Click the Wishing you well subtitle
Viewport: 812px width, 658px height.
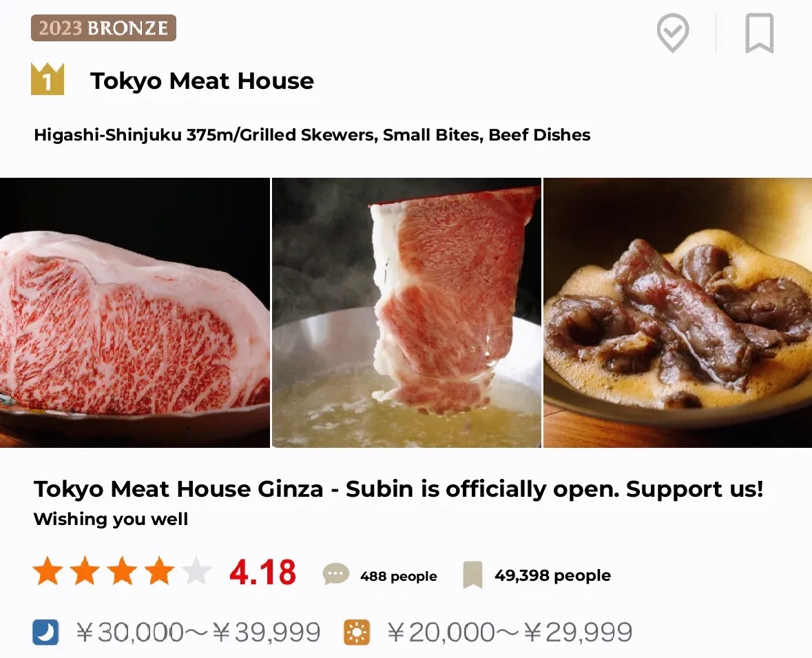(110, 519)
